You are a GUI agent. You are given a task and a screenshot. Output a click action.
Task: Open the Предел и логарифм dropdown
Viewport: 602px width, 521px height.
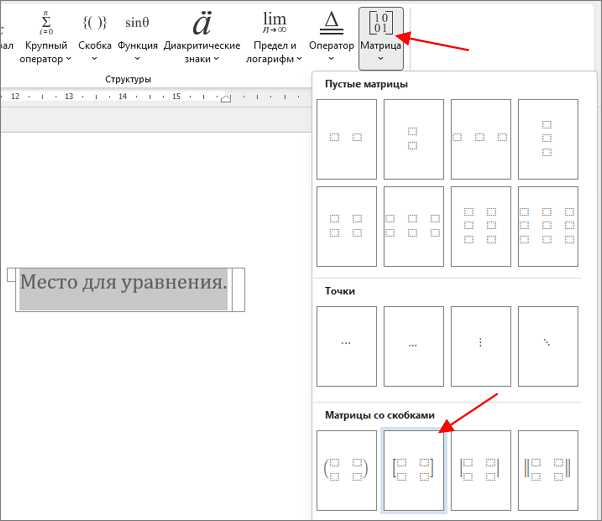click(x=274, y=38)
